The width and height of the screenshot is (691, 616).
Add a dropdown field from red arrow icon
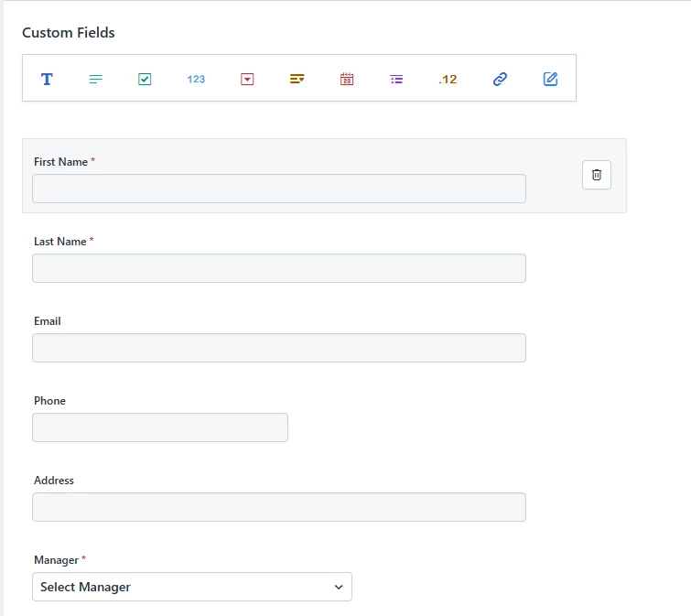pos(247,79)
